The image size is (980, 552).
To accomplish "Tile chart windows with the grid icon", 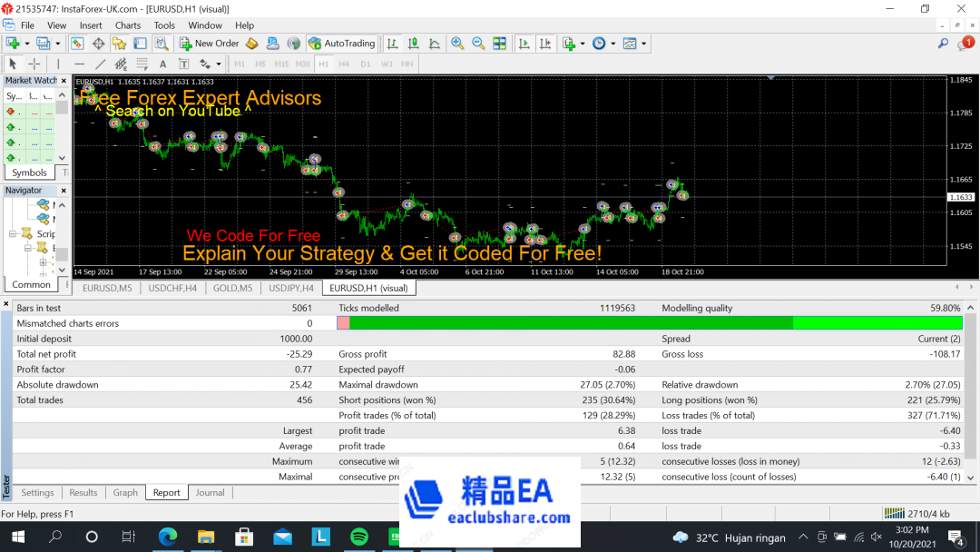I will click(x=499, y=44).
